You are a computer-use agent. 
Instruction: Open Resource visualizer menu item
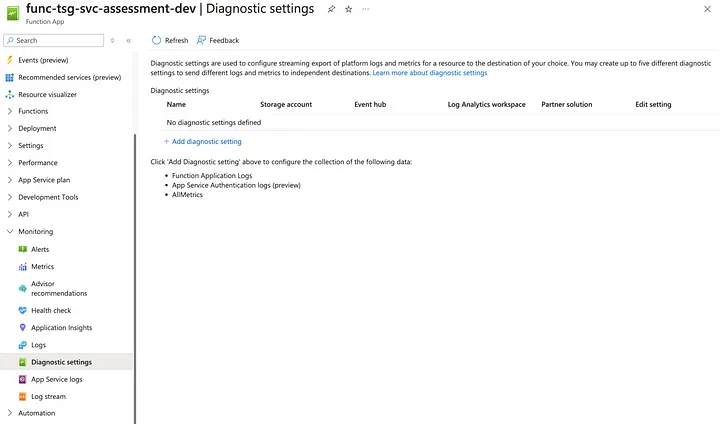pos(47,95)
